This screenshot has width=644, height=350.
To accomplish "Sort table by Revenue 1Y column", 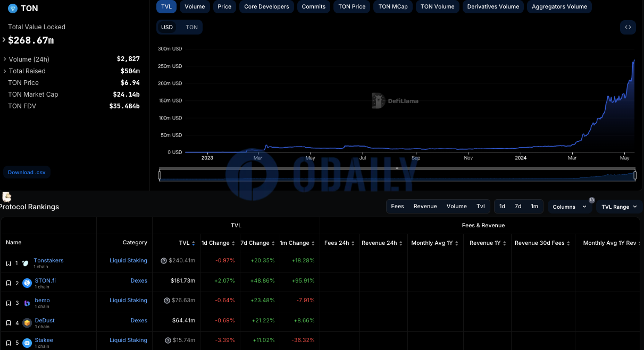I will 504,243.
